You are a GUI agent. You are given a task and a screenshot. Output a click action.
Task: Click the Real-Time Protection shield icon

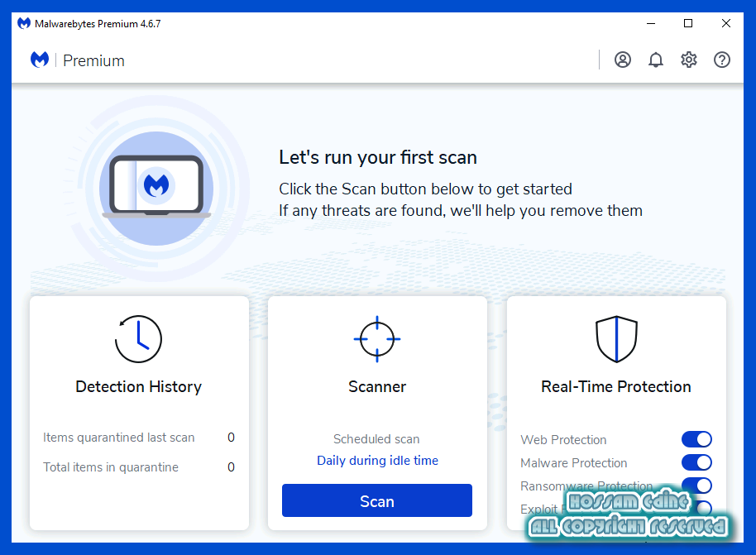coord(616,339)
